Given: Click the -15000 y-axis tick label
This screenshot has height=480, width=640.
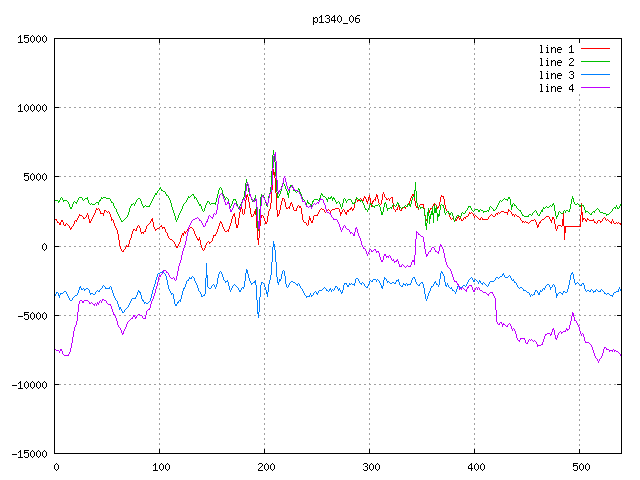Looking at the screenshot, I should tap(29, 453).
